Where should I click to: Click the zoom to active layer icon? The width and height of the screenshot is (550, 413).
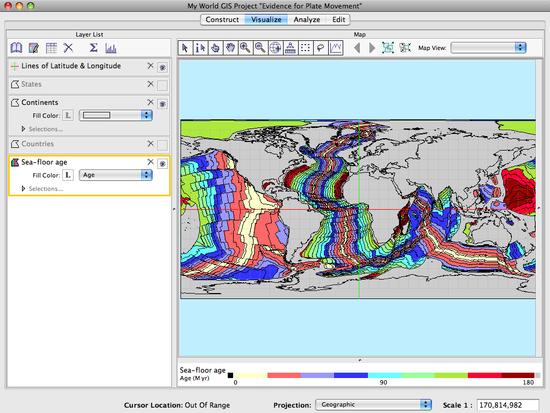coord(405,48)
